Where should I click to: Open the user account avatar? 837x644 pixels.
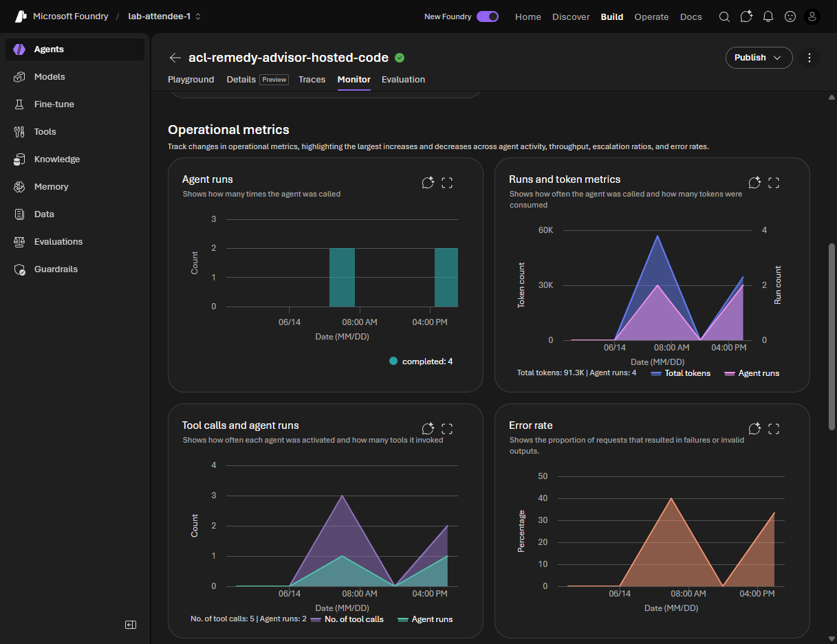(x=812, y=16)
